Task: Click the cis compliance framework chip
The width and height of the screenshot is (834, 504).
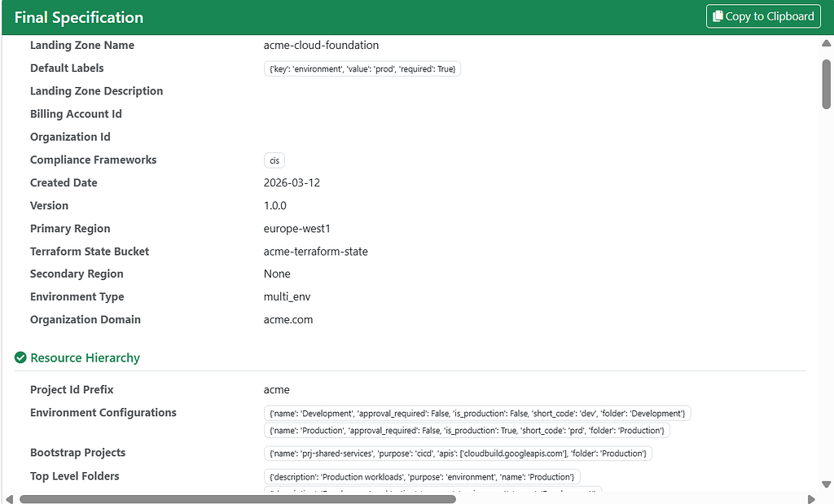Action: (274, 160)
